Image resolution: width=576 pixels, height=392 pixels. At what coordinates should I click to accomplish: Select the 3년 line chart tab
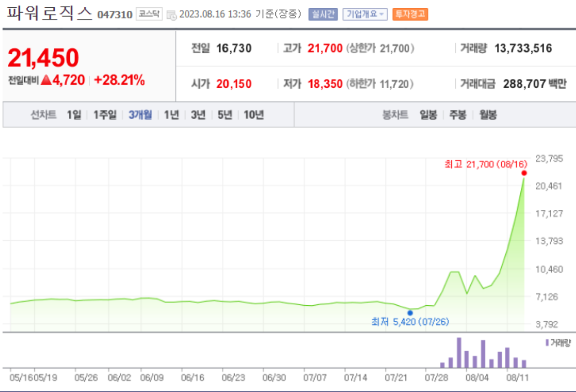[x=198, y=115]
